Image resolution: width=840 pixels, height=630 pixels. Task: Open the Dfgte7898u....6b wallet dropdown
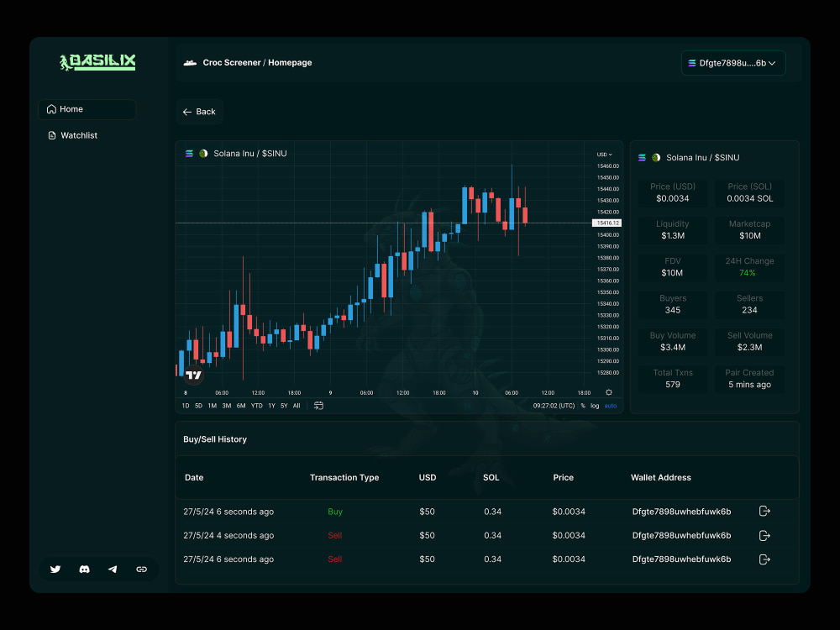click(733, 63)
